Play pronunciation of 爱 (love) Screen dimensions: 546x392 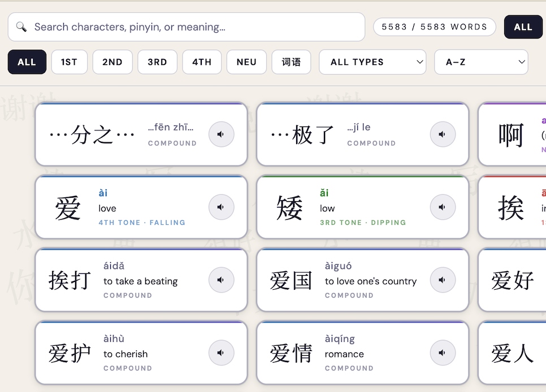[221, 207]
